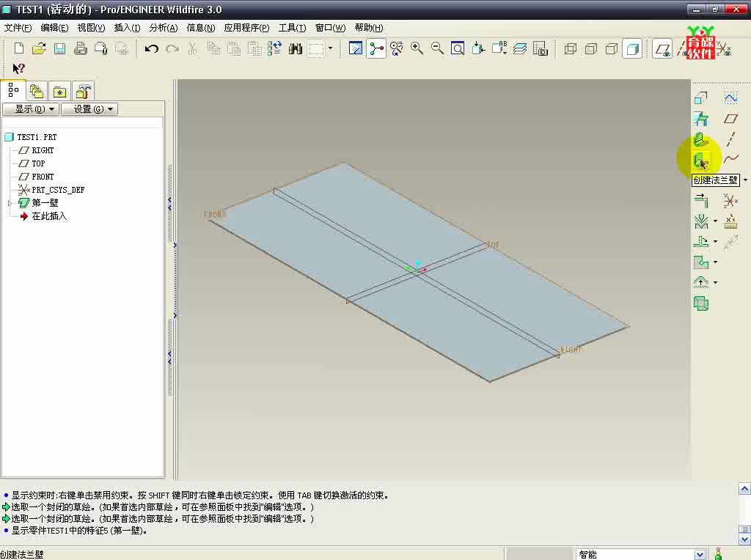Click the flat pattern tool at toolbar bottom

tap(701, 303)
